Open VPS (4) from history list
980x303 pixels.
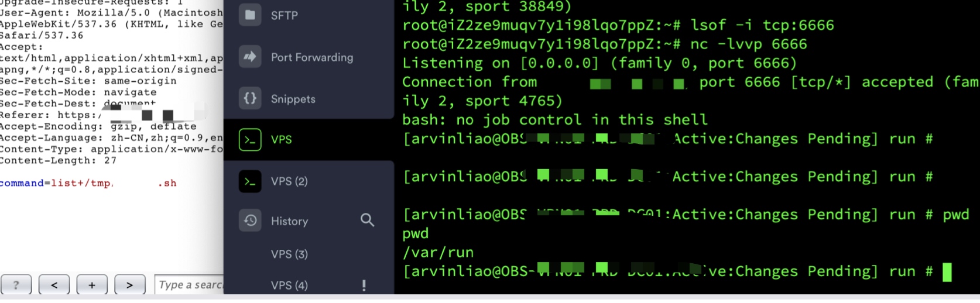pos(289,285)
